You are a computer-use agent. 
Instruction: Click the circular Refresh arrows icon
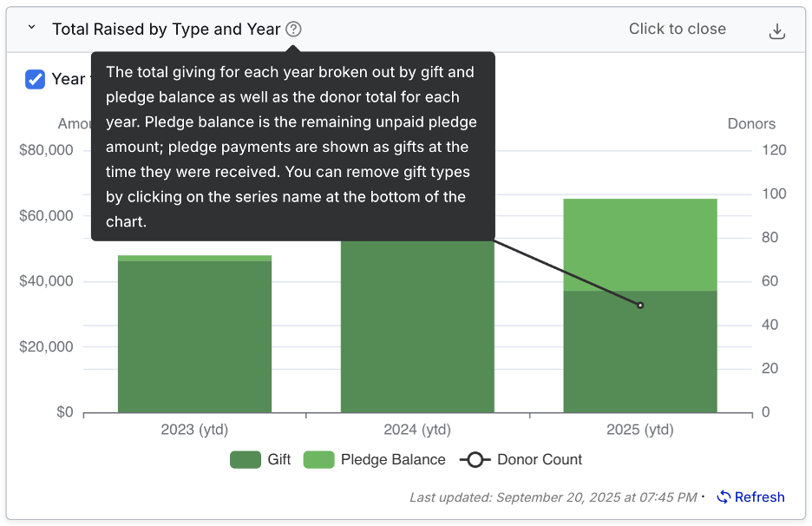pyautogui.click(x=724, y=497)
